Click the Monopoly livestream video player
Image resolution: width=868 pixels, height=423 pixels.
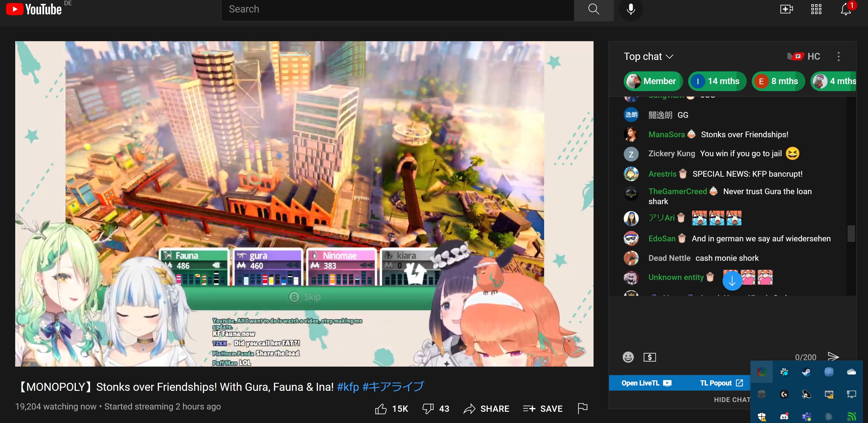pyautogui.click(x=304, y=204)
